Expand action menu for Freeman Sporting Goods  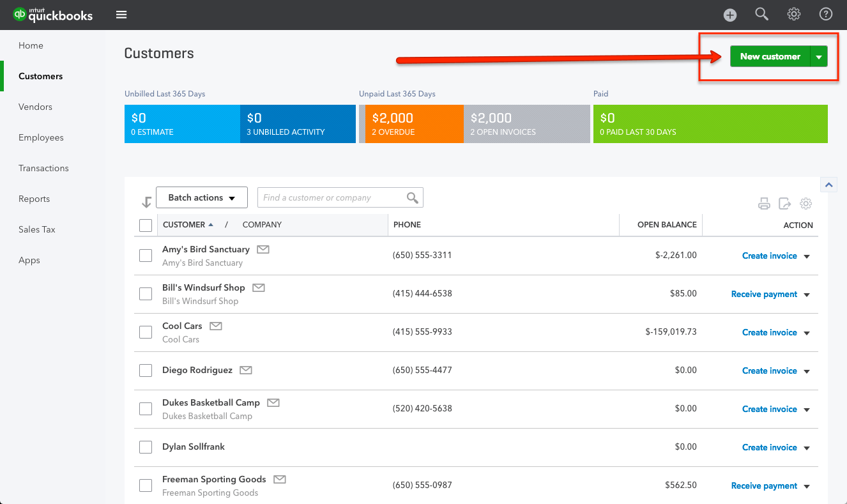click(807, 486)
